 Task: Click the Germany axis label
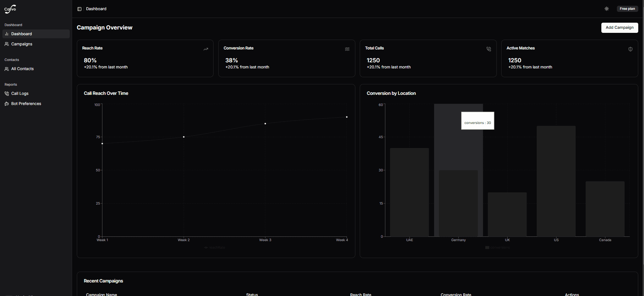(x=459, y=240)
